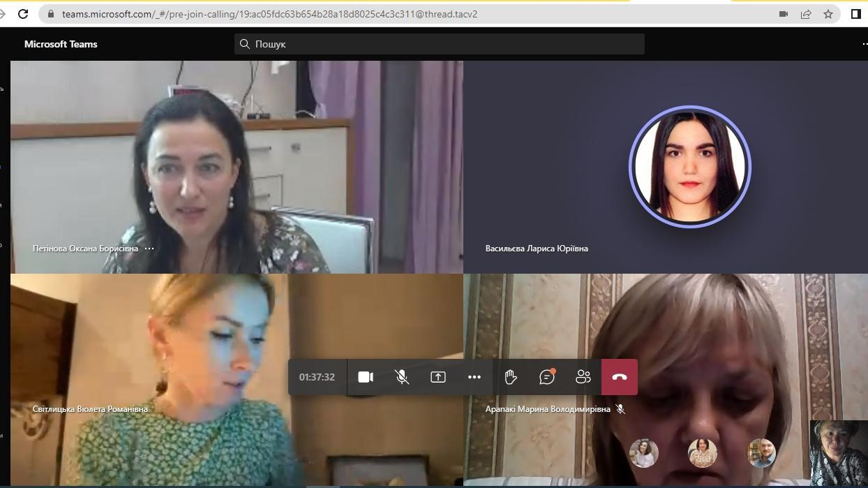
Task: Click camera permission icon in address bar
Action: 784,14
